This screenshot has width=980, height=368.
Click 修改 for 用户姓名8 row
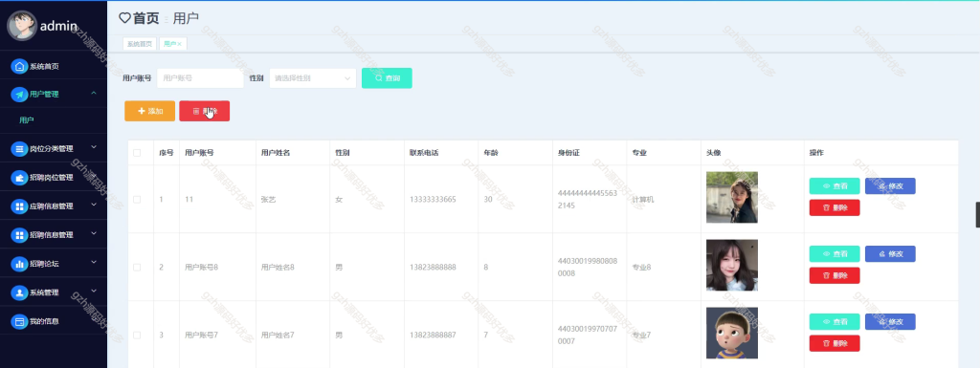tap(890, 254)
